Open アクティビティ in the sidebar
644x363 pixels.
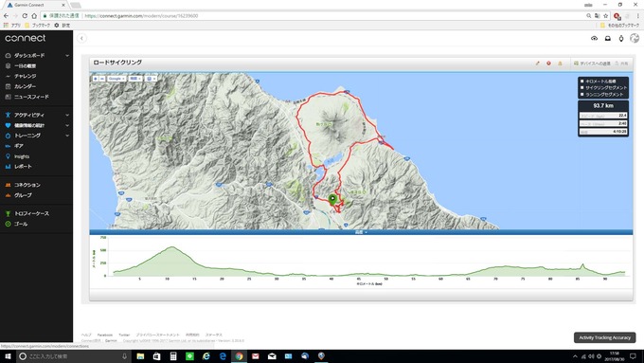(28, 115)
